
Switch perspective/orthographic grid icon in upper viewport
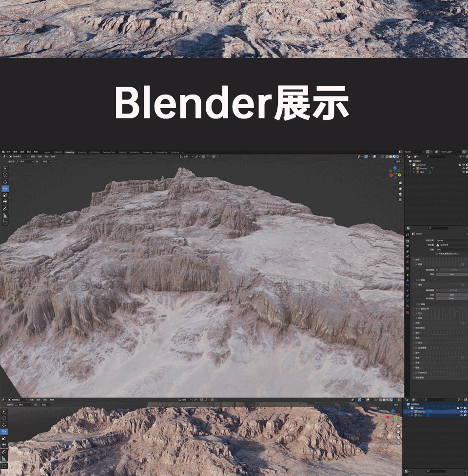pyautogui.click(x=400, y=200)
